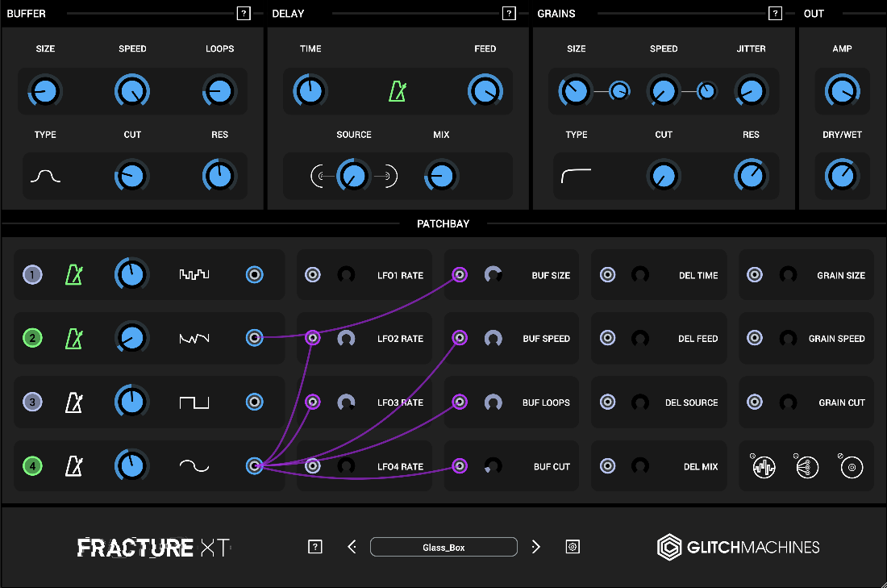Open the settings gear beside the preset name
The height and width of the screenshot is (588, 887).
[x=573, y=547]
